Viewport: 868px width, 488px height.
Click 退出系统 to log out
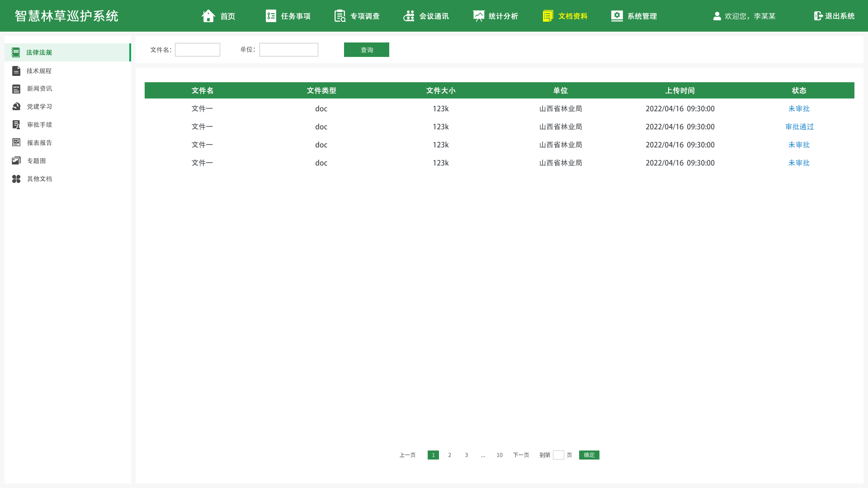834,16
